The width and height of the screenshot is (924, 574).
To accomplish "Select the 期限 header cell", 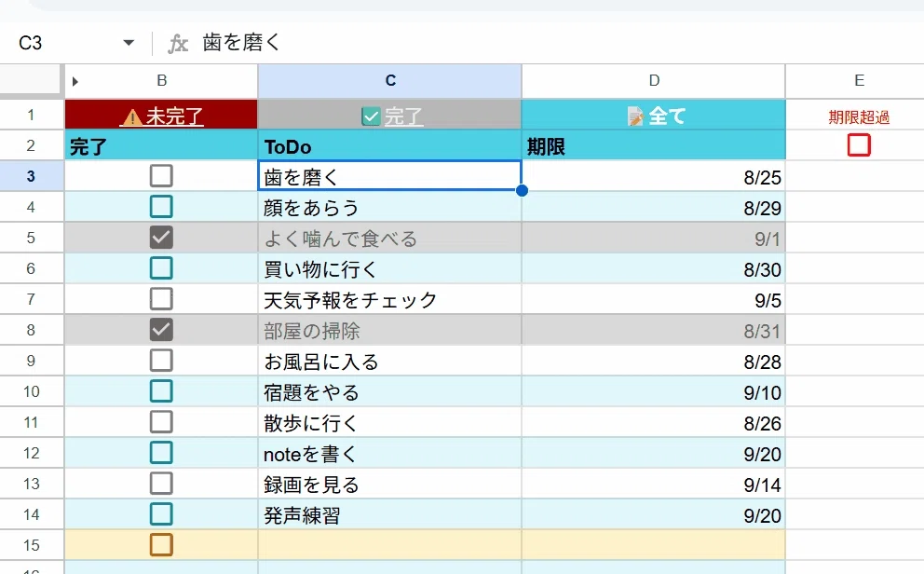I will pyautogui.click(x=654, y=145).
